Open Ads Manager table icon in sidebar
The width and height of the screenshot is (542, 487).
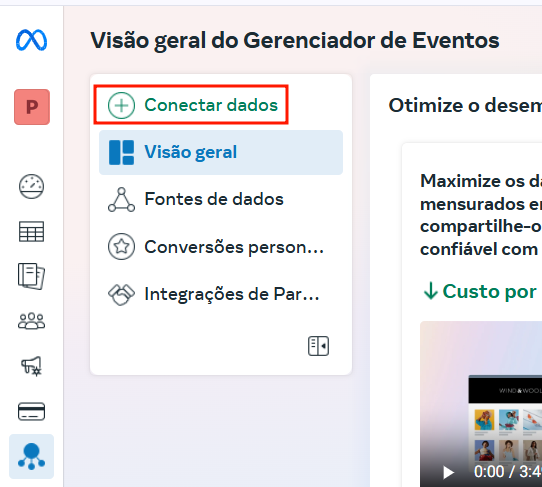coord(31,231)
